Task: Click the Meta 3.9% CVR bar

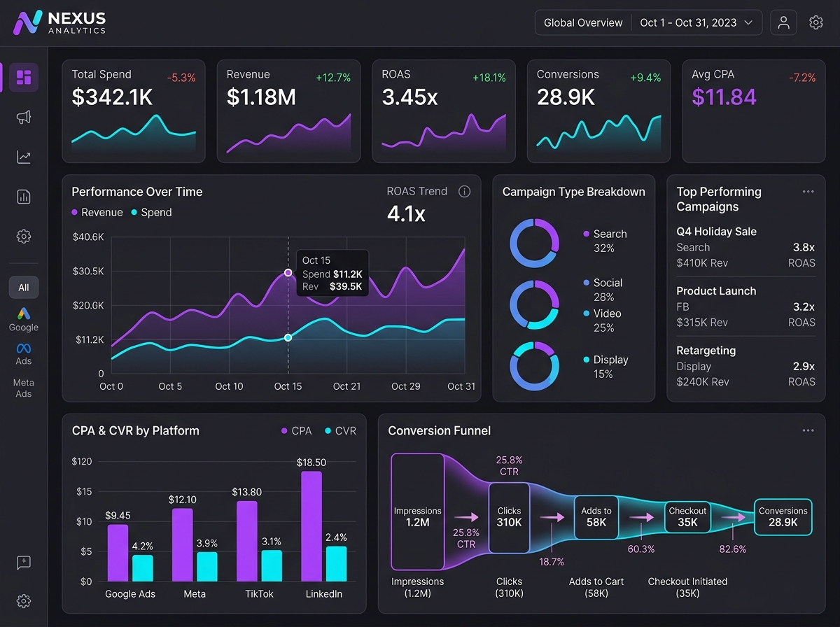Action: [206, 567]
